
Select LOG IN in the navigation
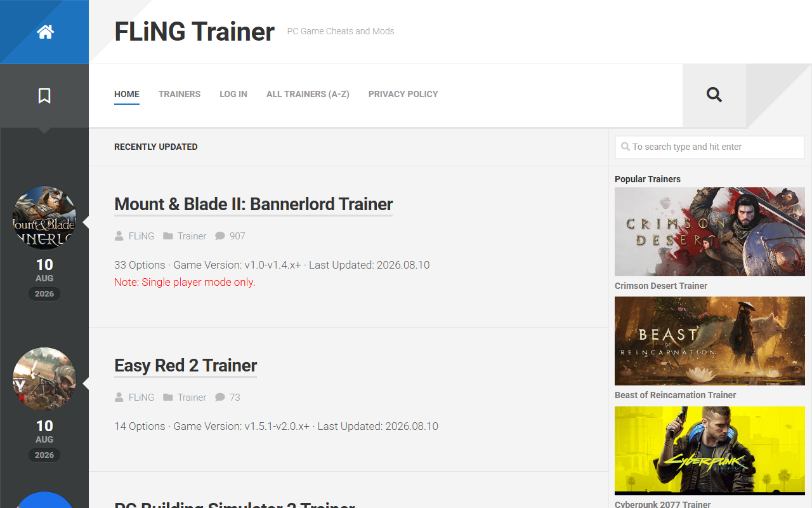tap(233, 94)
